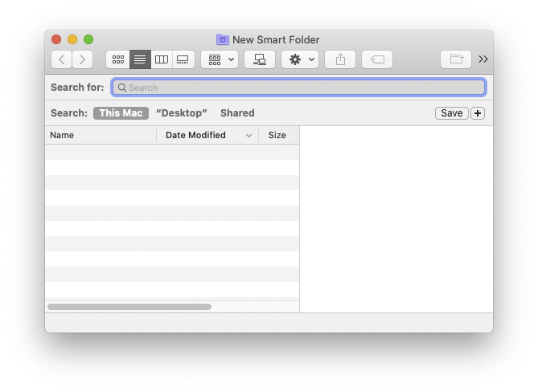
Task: Switch to icon view
Action: [x=118, y=59]
